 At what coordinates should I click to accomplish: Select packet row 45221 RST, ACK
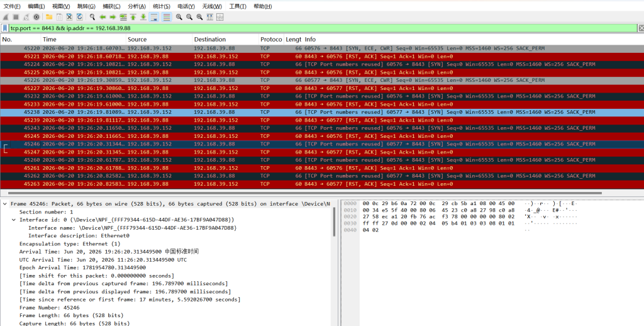(x=322, y=56)
